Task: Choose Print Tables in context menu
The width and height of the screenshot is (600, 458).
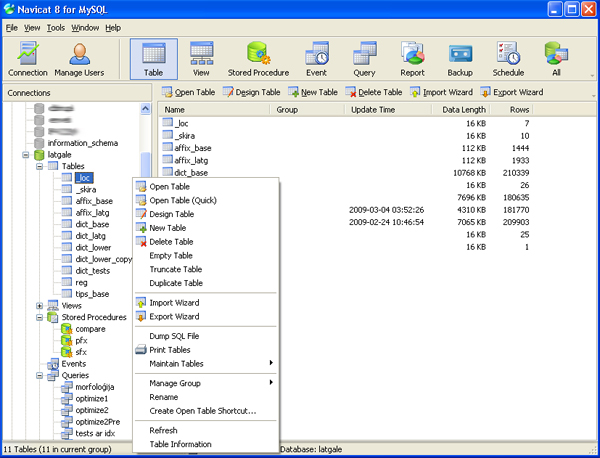Action: [x=205, y=350]
